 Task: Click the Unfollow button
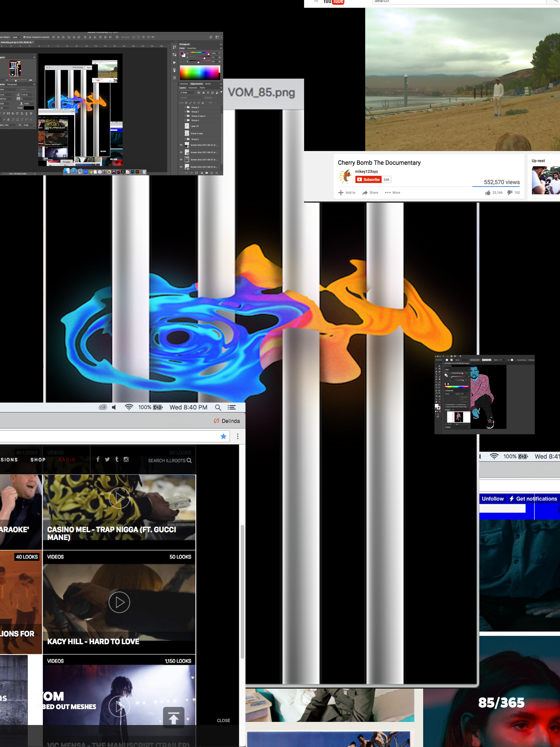[493, 498]
